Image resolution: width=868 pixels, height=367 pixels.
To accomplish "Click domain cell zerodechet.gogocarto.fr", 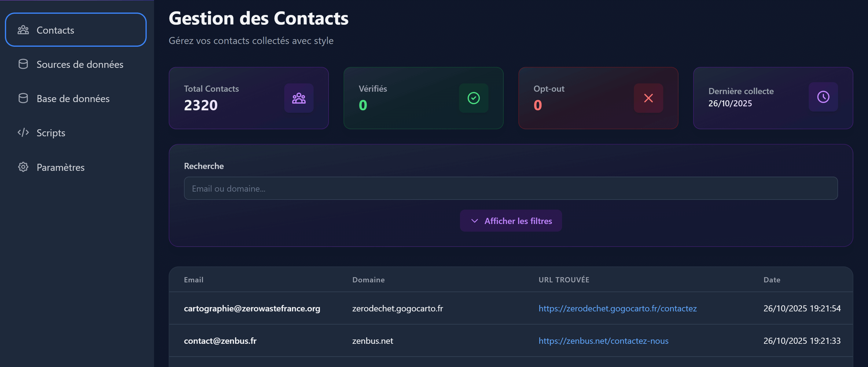I will [397, 308].
